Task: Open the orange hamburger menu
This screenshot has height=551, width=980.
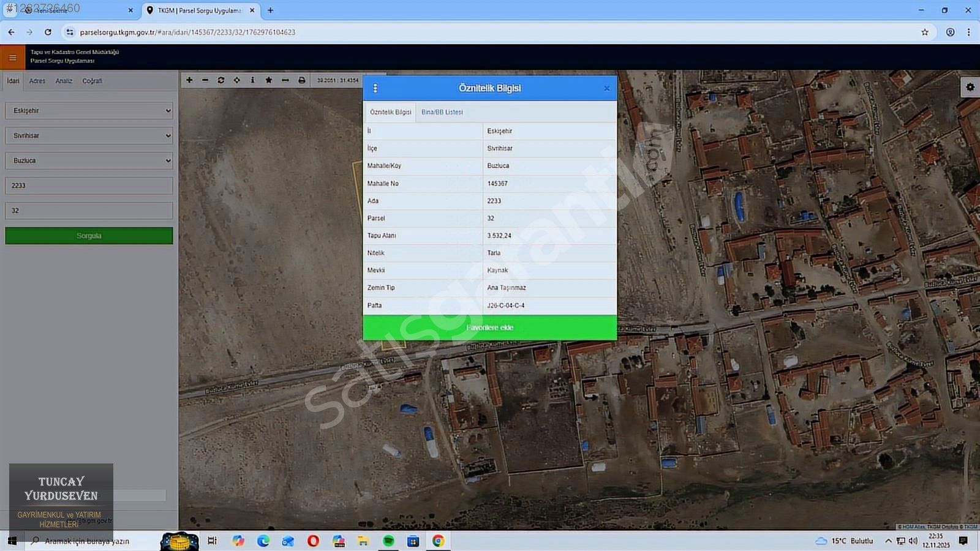Action: tap(12, 58)
